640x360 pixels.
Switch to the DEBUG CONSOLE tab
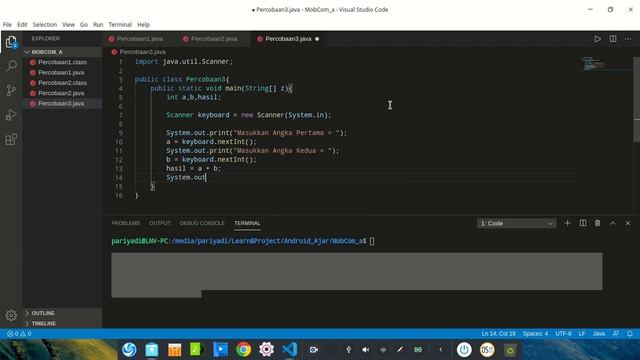point(202,223)
